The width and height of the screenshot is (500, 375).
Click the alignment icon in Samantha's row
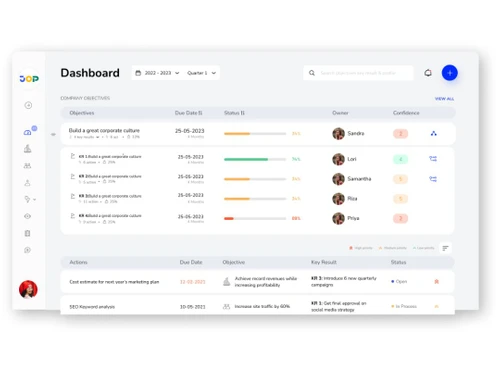(x=433, y=179)
